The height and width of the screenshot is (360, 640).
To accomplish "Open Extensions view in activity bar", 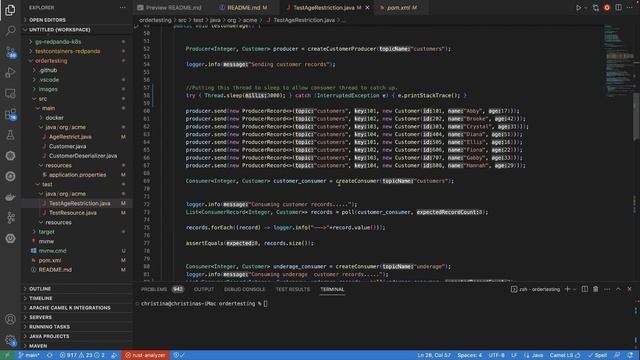I will click(10, 114).
